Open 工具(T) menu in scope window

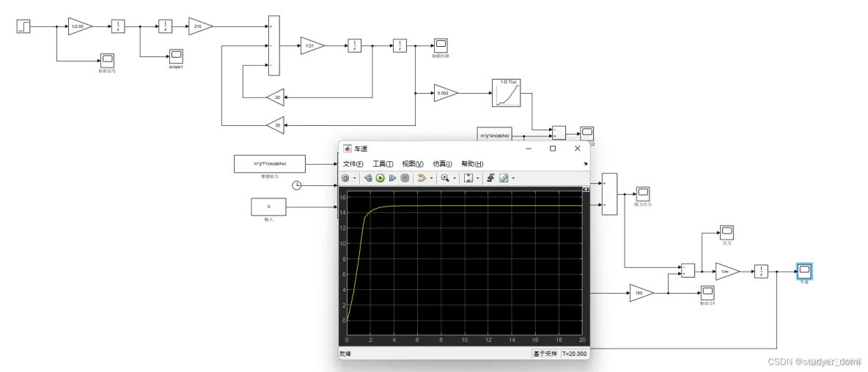(x=383, y=164)
